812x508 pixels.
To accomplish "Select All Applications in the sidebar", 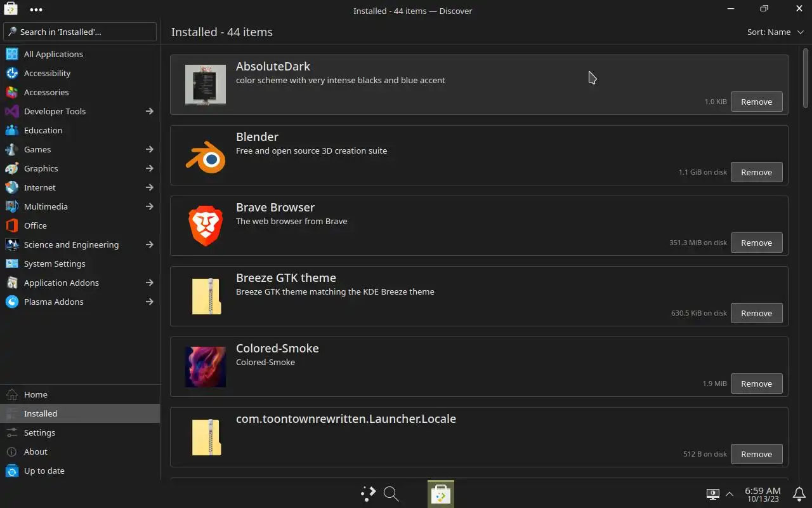I will [80, 54].
